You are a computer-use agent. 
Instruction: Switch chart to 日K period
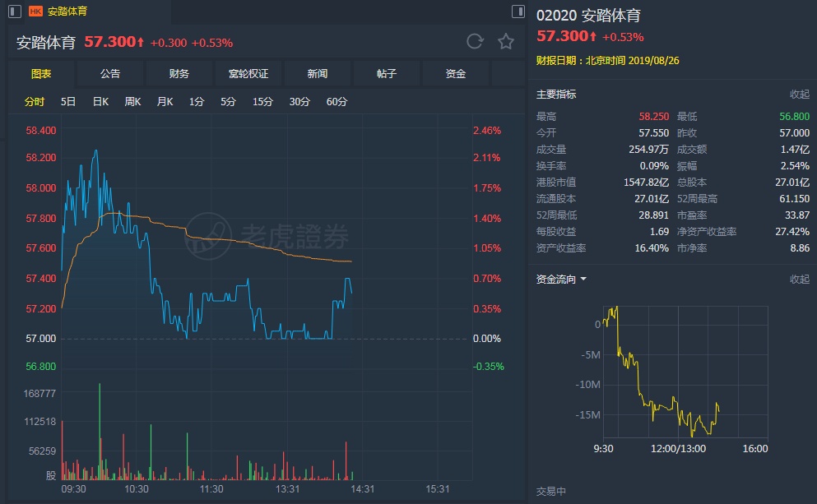(x=100, y=102)
